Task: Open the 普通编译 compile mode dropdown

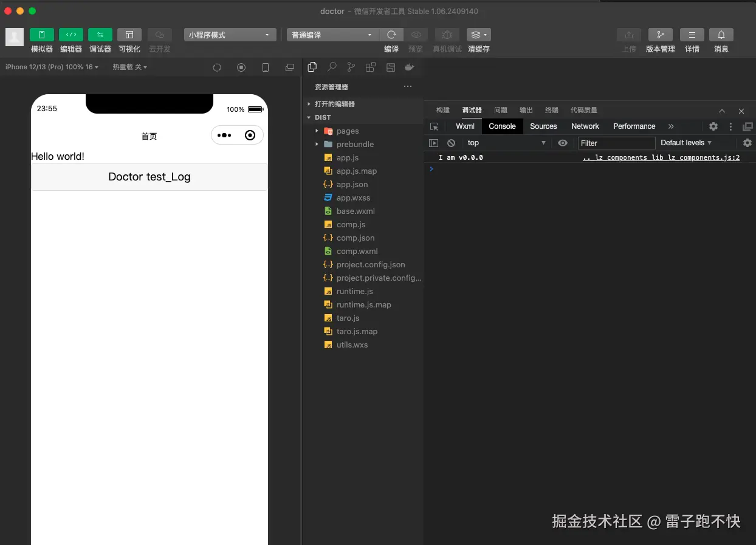Action: pyautogui.click(x=332, y=35)
